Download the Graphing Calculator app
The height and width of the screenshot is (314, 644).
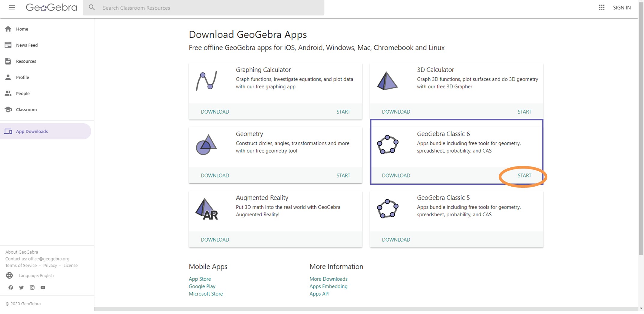(x=215, y=111)
